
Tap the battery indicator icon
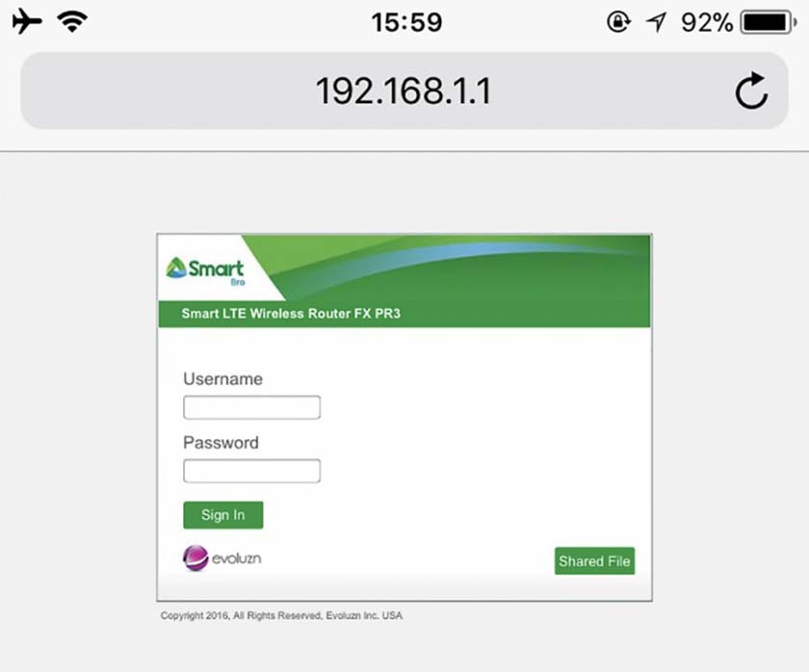pos(769,22)
